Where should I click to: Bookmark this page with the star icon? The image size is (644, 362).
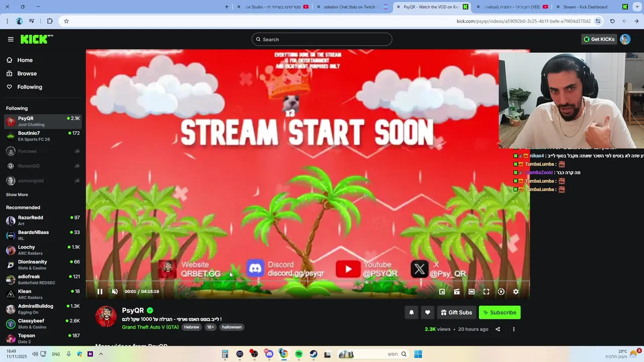[x=66, y=21]
